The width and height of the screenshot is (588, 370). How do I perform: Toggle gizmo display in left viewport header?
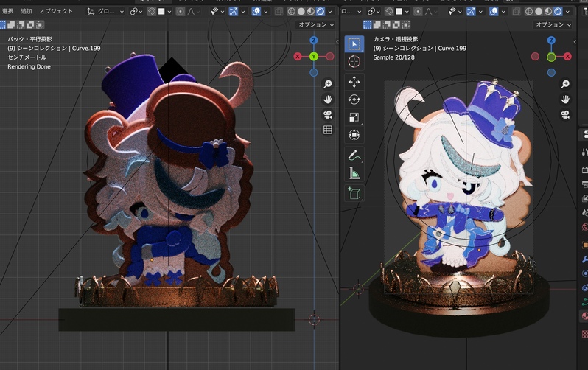[x=234, y=12]
